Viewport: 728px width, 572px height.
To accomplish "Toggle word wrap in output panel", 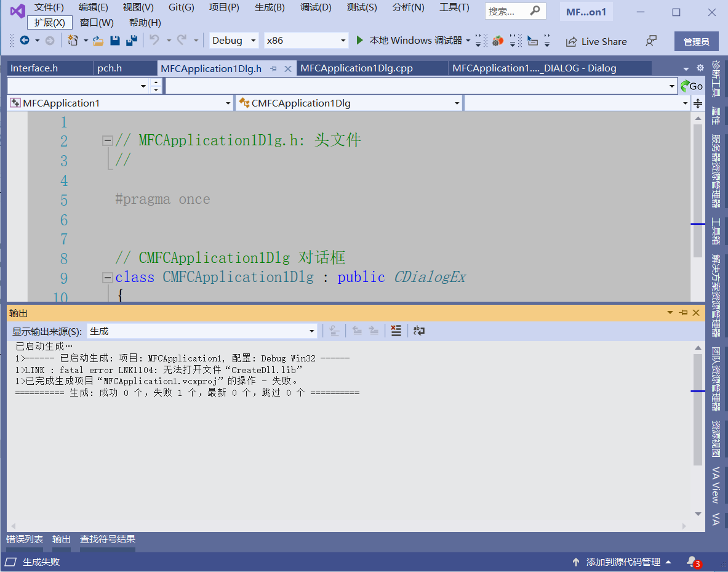I will (419, 331).
